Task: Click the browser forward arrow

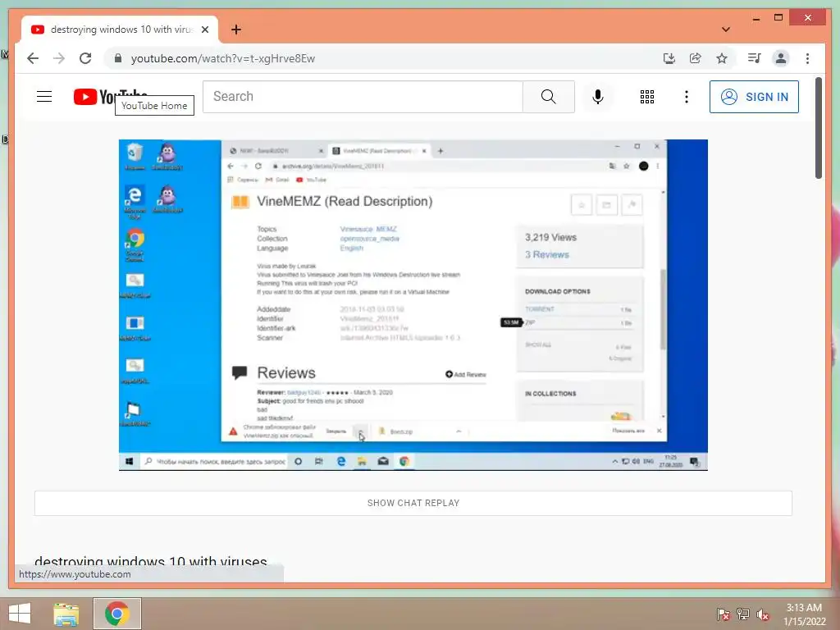Action: tap(59, 58)
